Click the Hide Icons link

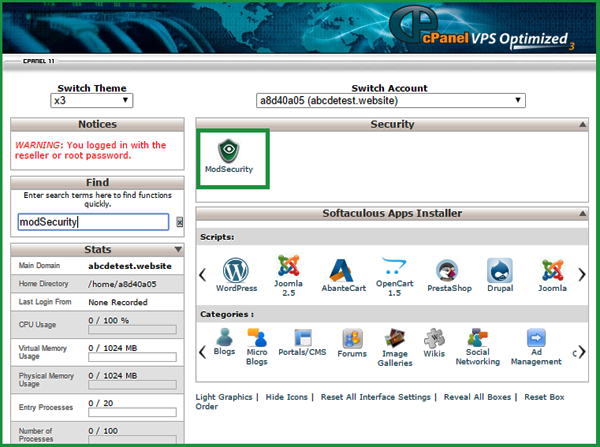click(287, 397)
